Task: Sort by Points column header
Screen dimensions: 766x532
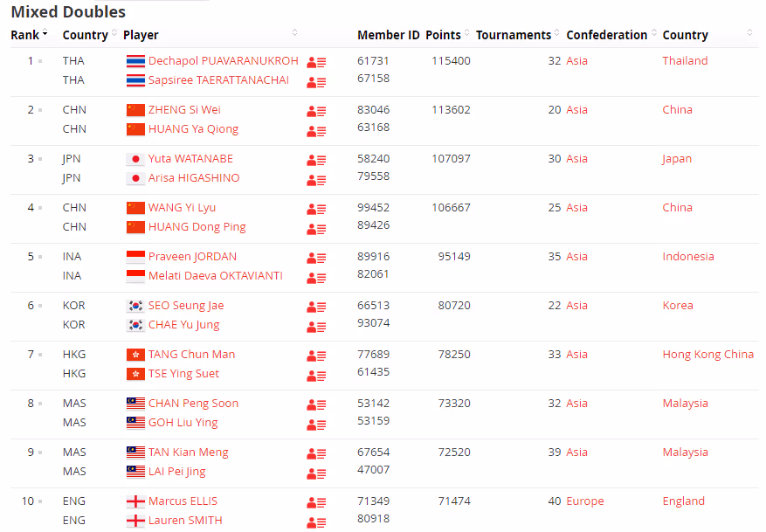Action: click(x=443, y=35)
